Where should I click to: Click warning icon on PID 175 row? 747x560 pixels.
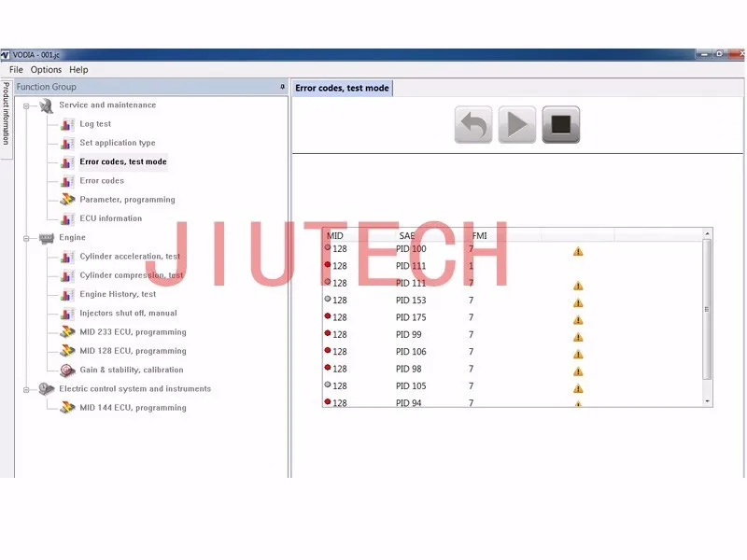click(x=578, y=319)
